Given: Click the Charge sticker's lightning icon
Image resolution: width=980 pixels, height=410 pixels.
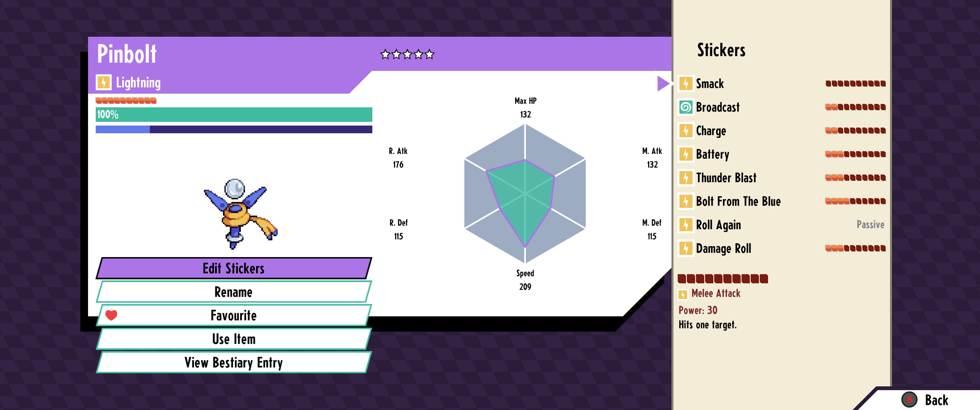Looking at the screenshot, I should (x=685, y=131).
